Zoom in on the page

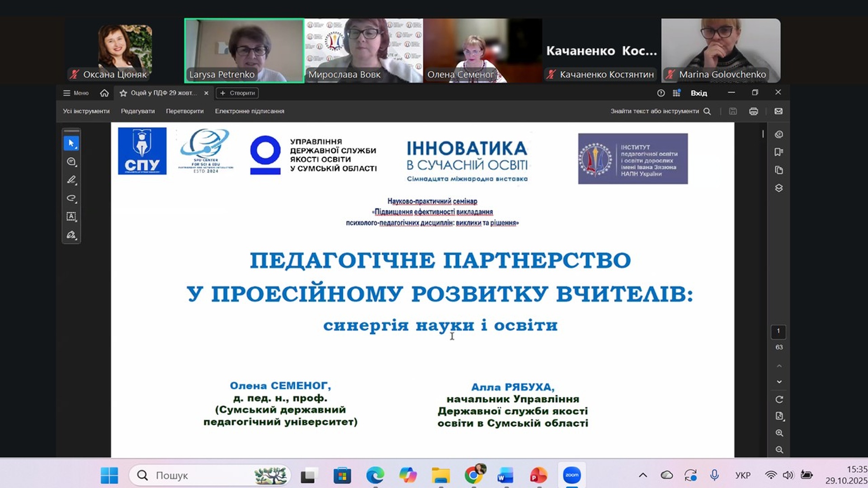[779, 433]
